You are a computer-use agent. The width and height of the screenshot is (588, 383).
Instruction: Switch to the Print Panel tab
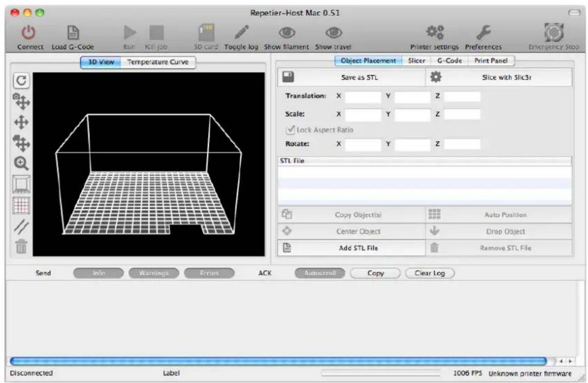[x=490, y=61]
